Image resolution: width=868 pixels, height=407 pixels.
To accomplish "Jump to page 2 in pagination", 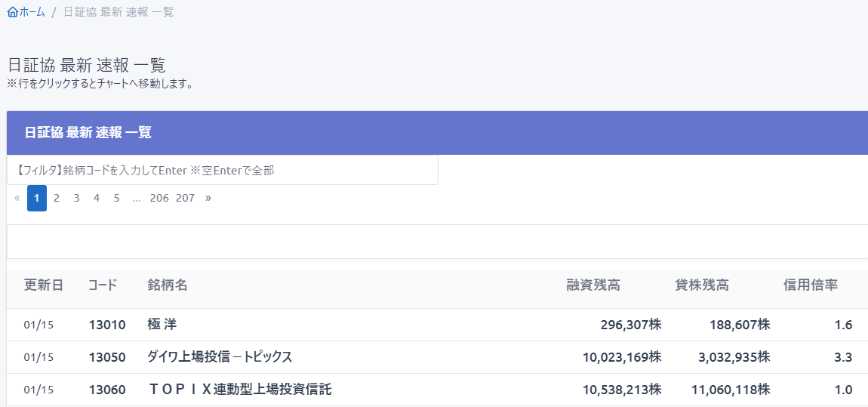I will [x=57, y=199].
